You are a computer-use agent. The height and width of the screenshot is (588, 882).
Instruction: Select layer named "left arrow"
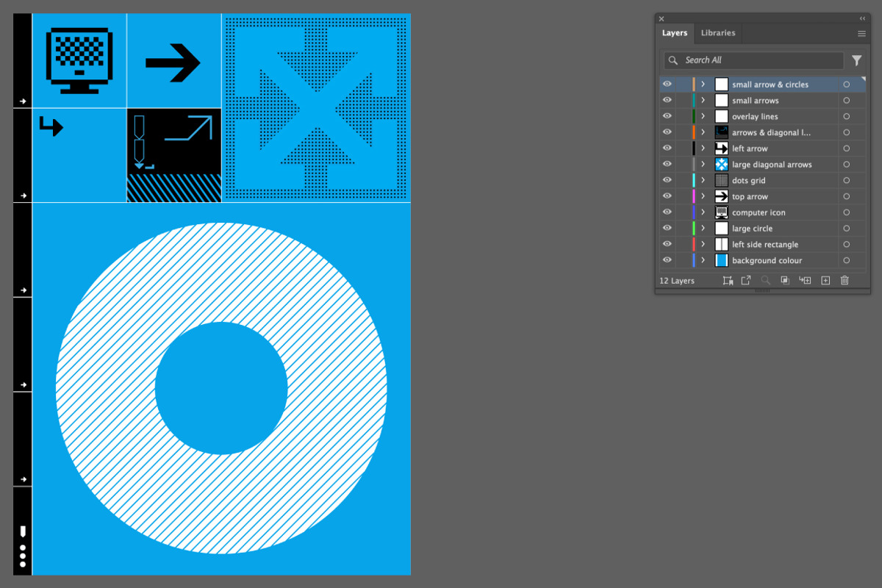tap(750, 148)
